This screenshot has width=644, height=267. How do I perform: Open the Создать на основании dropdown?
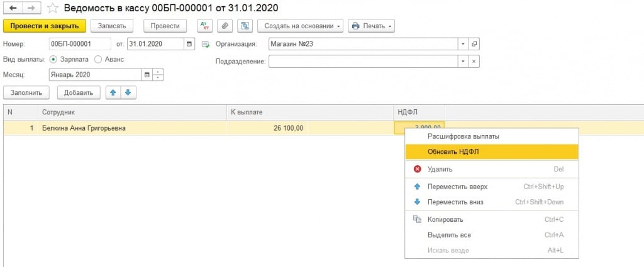pos(301,26)
